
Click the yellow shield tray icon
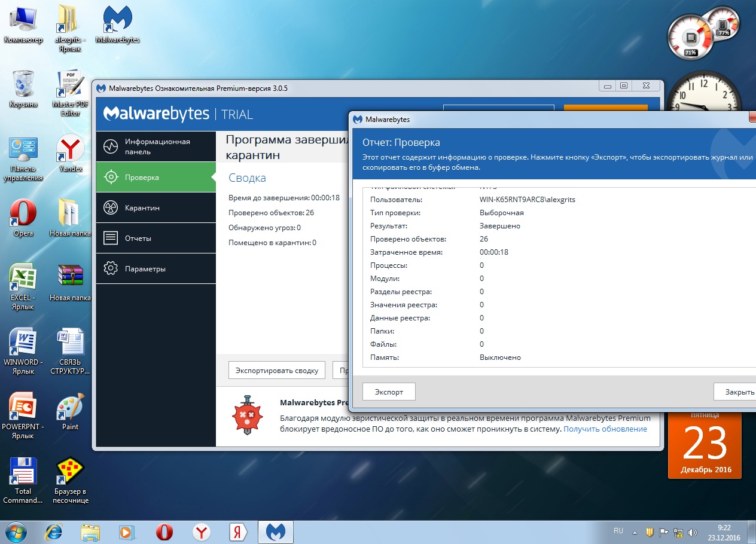650,532
